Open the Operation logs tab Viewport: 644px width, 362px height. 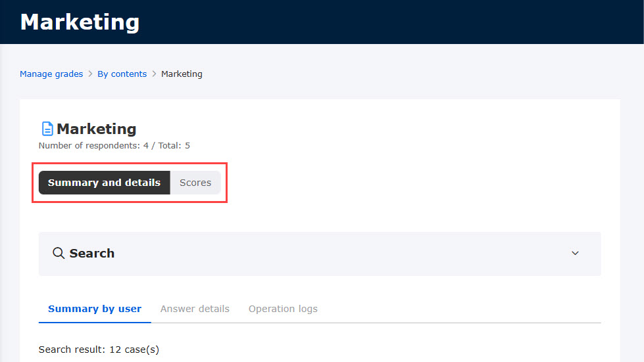pos(283,309)
